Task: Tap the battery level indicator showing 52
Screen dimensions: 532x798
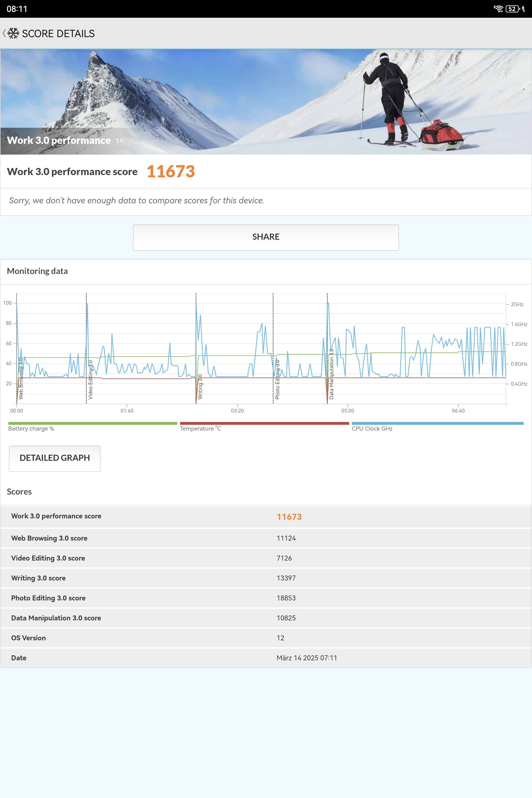Action: (x=512, y=9)
